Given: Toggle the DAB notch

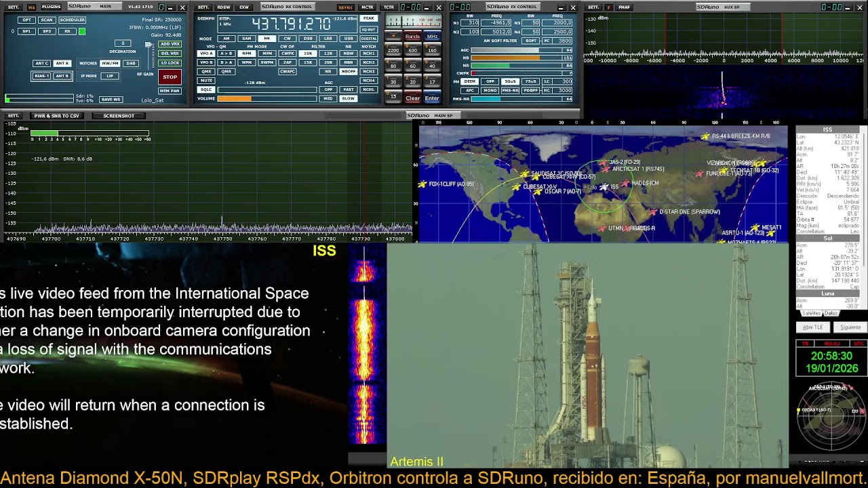Looking at the screenshot, I should [x=131, y=63].
